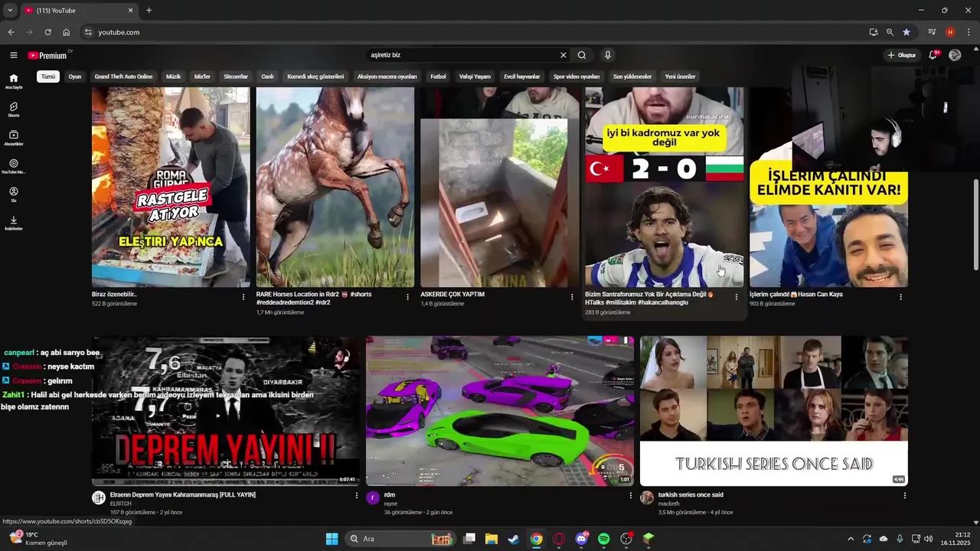Open the zoom magnifier in address bar
This screenshot has width=980, height=551.
pos(890,32)
